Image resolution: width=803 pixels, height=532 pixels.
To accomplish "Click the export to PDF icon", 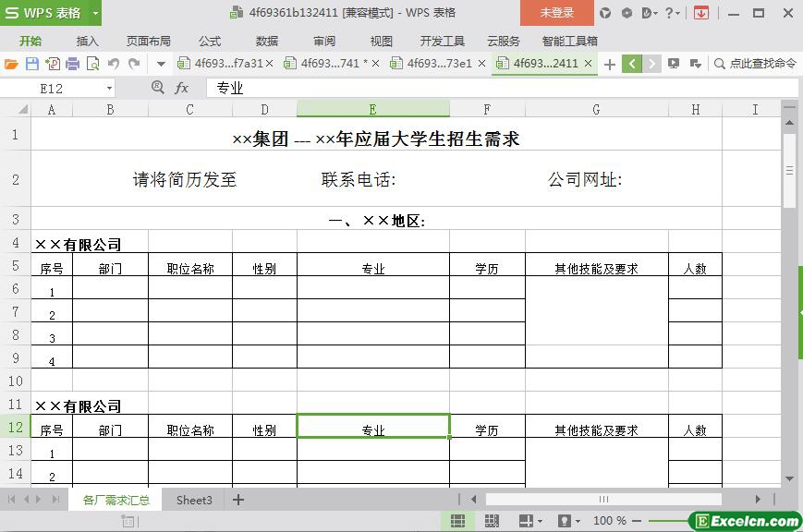I will coord(53,64).
